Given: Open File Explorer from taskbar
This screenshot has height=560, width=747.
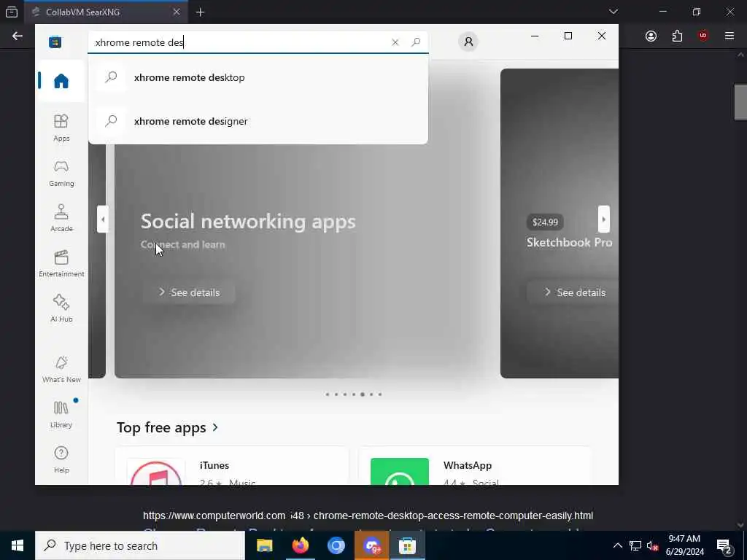Looking at the screenshot, I should [x=264, y=545].
